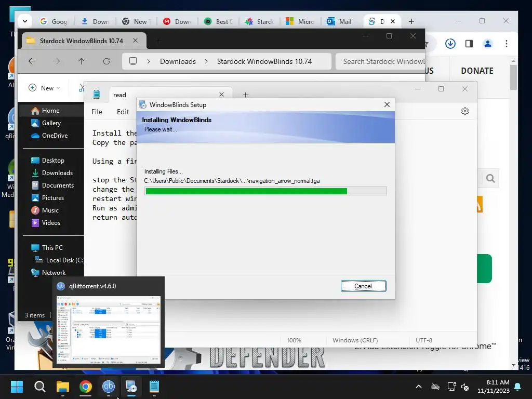Open the notification bell in taskbar
Image resolution: width=532 pixels, height=399 pixels.
point(518,387)
